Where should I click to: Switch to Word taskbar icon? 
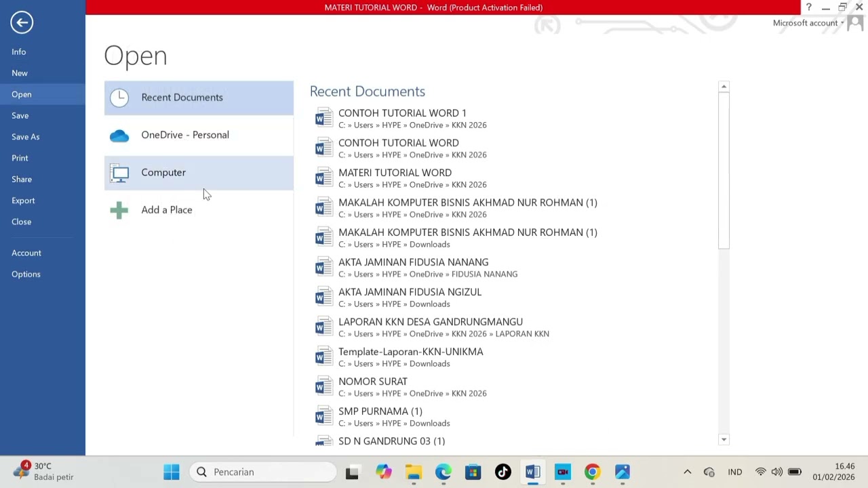click(532, 472)
